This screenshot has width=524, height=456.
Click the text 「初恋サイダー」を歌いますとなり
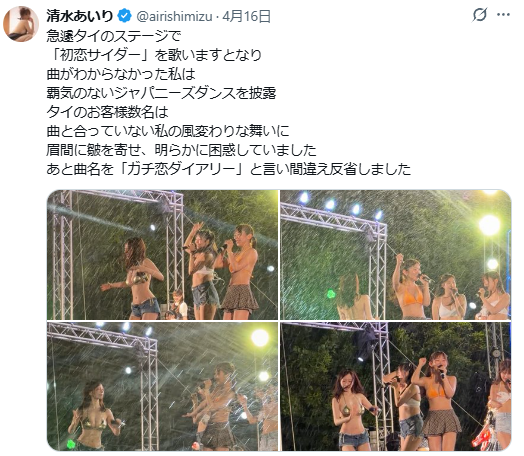154,55
